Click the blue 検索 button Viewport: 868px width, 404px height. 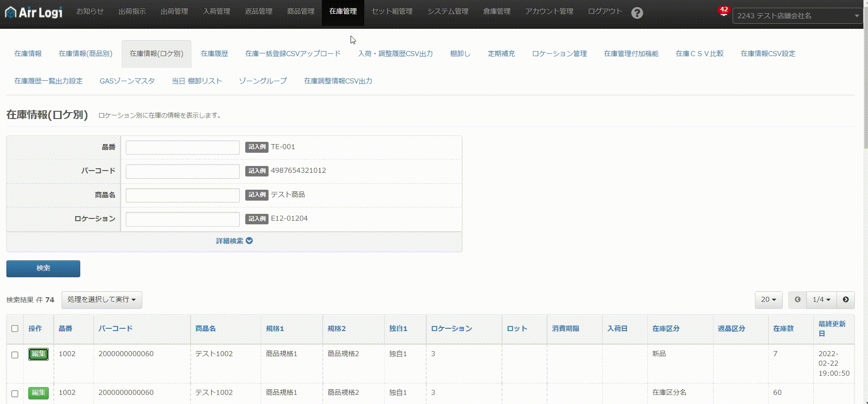click(x=43, y=269)
